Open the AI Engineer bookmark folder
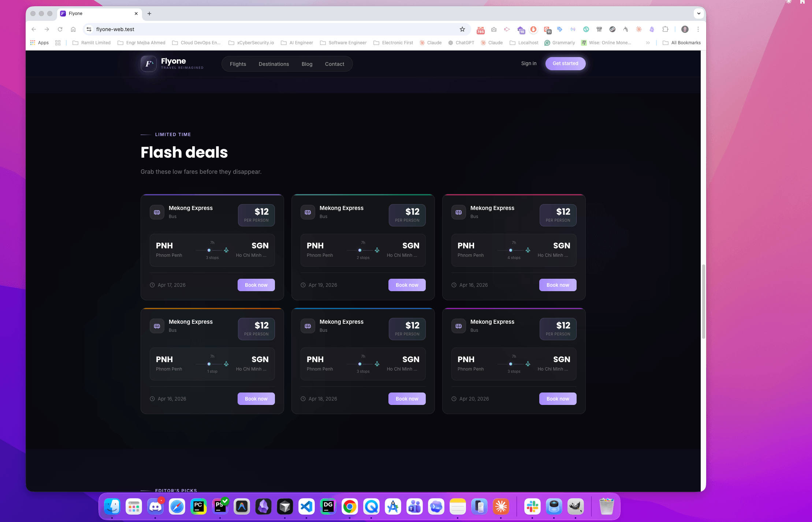The image size is (812, 522). pyautogui.click(x=297, y=43)
